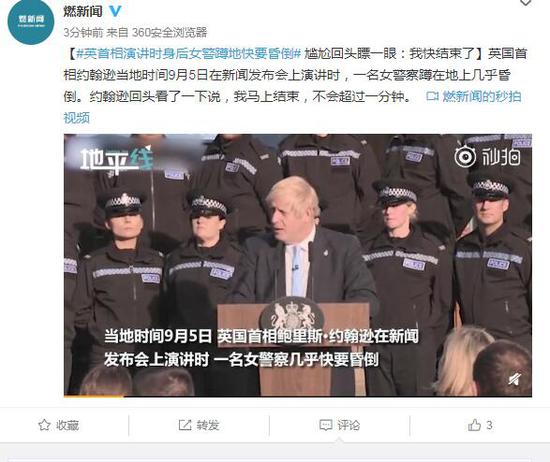Click the blue verified V badge
Screen dimensions: 550x462
pos(115,11)
